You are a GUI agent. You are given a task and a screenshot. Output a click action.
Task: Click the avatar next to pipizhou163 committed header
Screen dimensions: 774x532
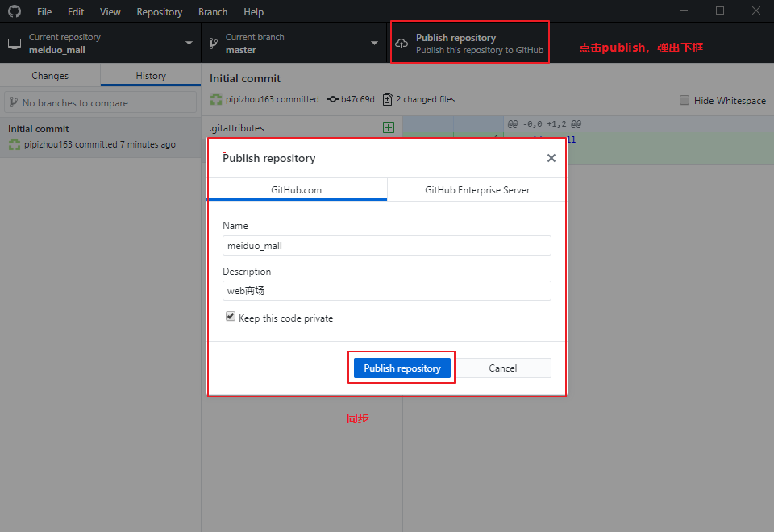pyautogui.click(x=216, y=99)
